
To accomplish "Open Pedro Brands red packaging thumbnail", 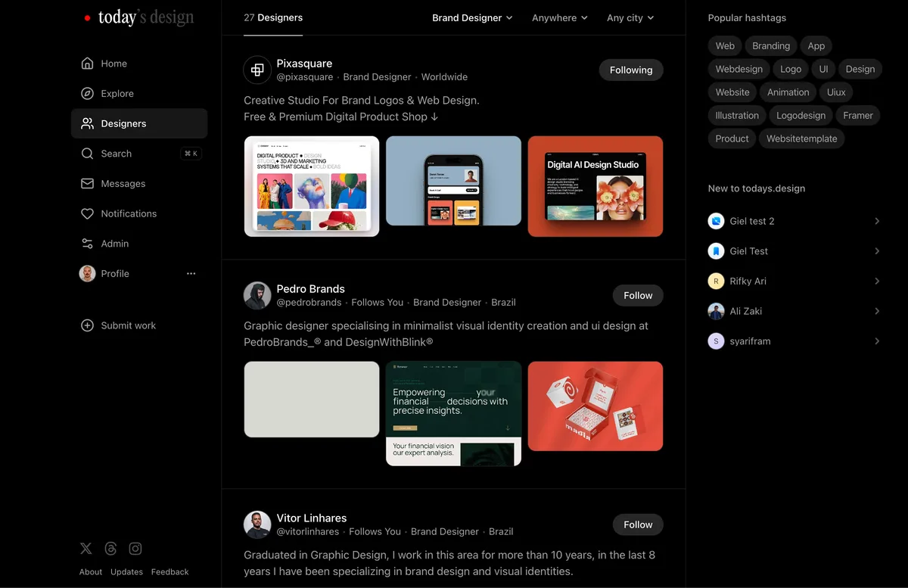I will pos(595,406).
